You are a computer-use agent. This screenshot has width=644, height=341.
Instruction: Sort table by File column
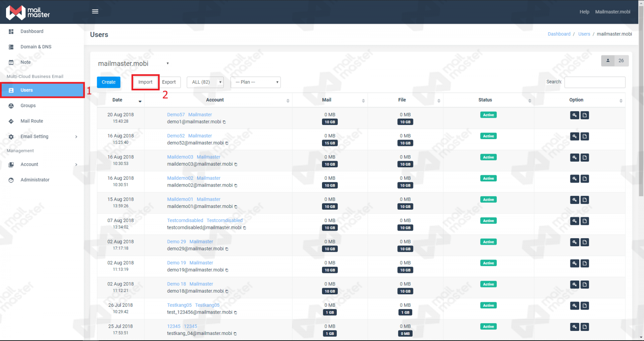pyautogui.click(x=405, y=100)
